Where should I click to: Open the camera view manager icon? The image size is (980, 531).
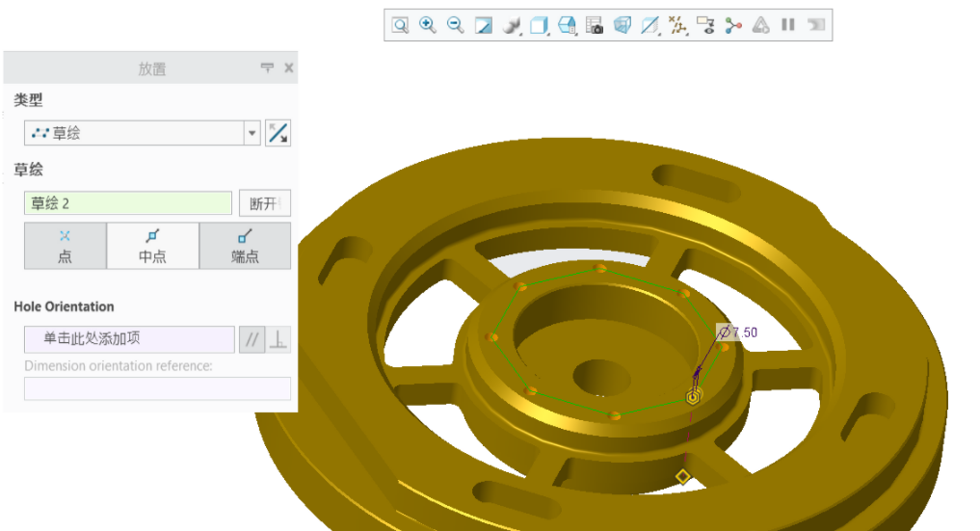click(x=595, y=25)
